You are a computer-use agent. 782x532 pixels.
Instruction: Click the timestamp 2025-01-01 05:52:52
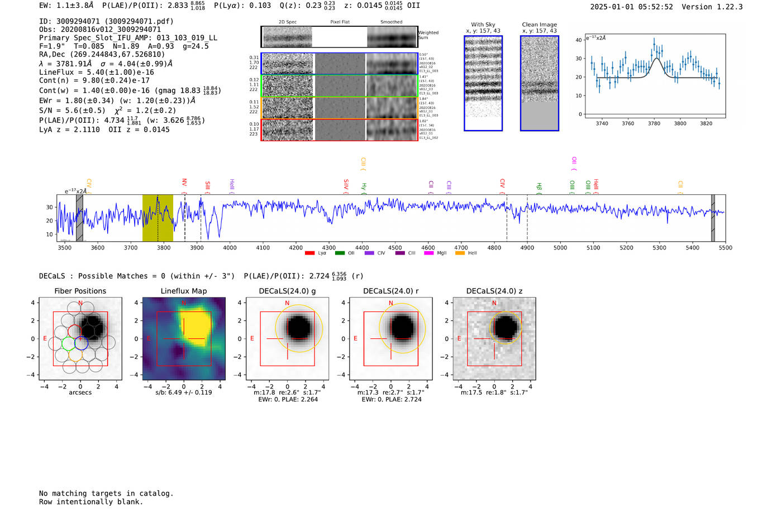(632, 7)
